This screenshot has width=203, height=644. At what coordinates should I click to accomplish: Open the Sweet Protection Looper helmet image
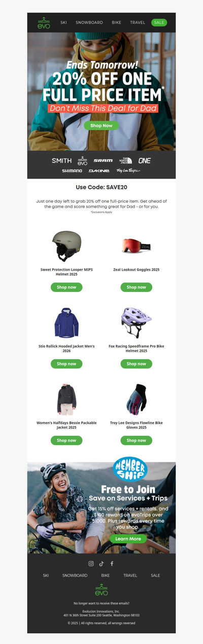[66, 246]
